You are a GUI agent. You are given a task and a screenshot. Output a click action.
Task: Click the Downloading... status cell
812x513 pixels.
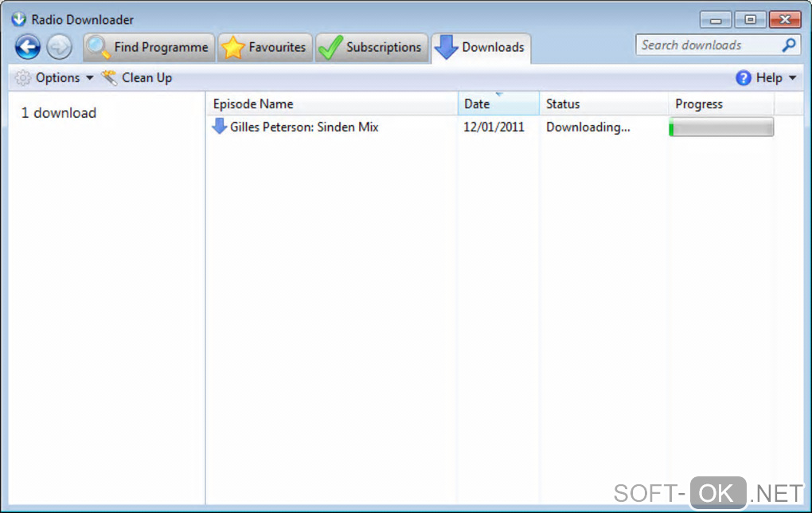[588, 127]
